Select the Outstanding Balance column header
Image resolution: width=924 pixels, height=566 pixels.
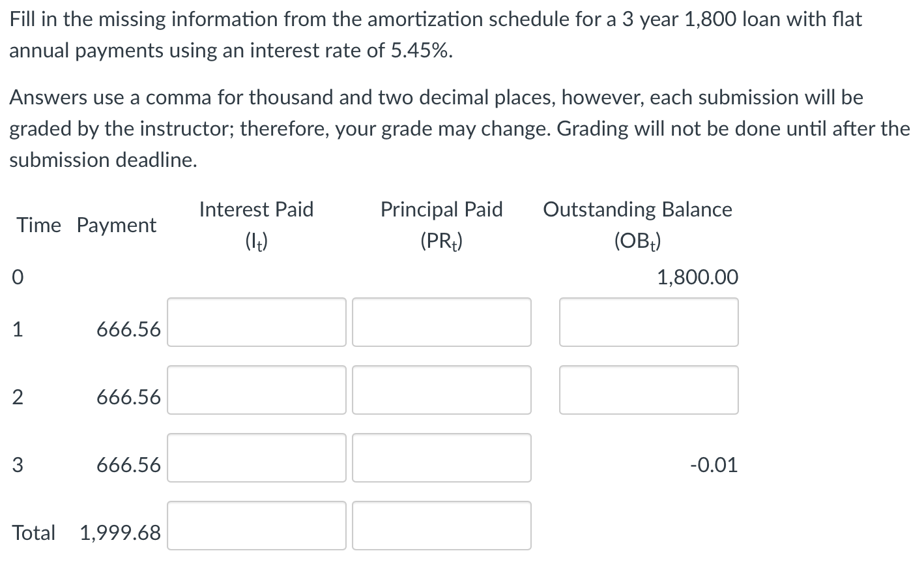639,209
